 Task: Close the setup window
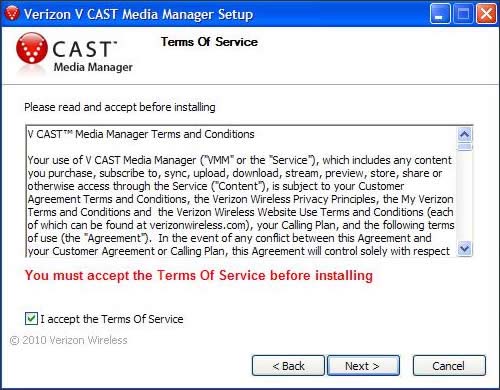pyautogui.click(x=486, y=14)
